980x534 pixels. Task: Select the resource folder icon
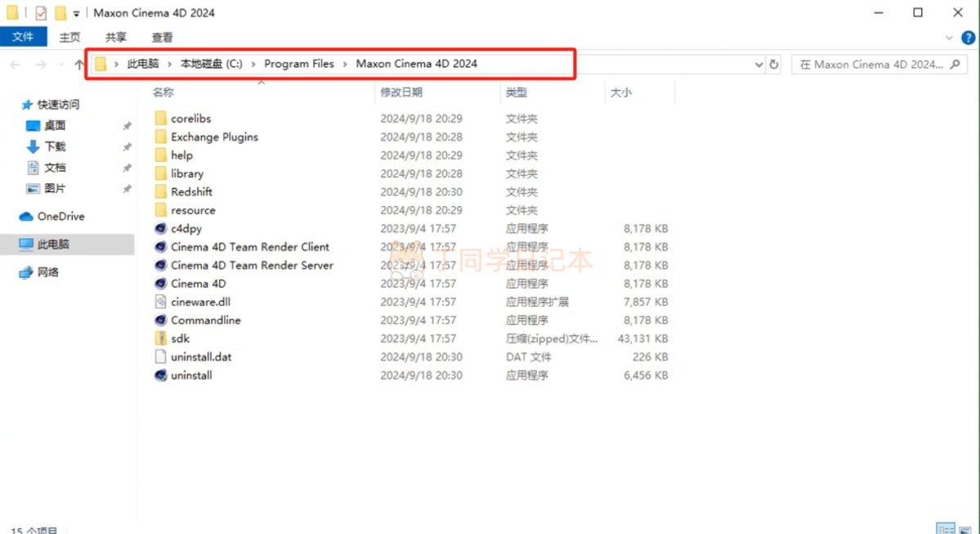point(161,210)
